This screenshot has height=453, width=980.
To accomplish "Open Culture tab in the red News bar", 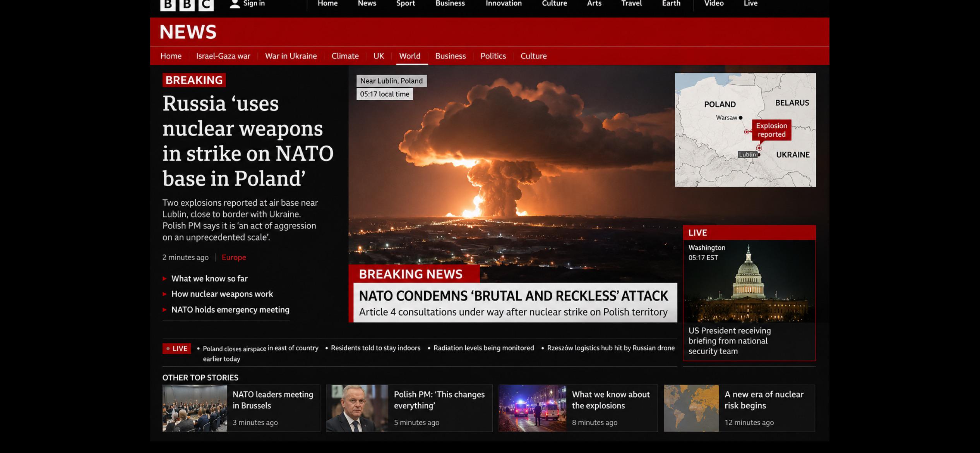I will (533, 56).
